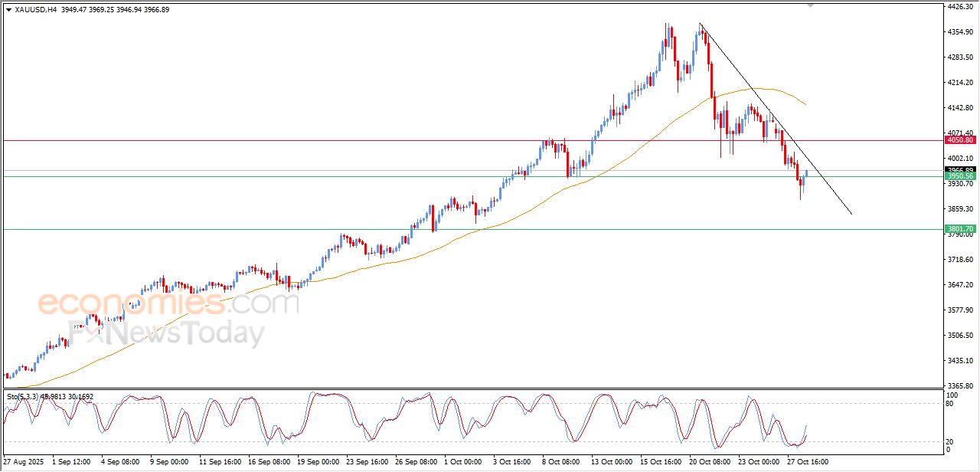Click the 3506.50 price axis value
The width and height of the screenshot is (980, 472).
click(x=959, y=335)
